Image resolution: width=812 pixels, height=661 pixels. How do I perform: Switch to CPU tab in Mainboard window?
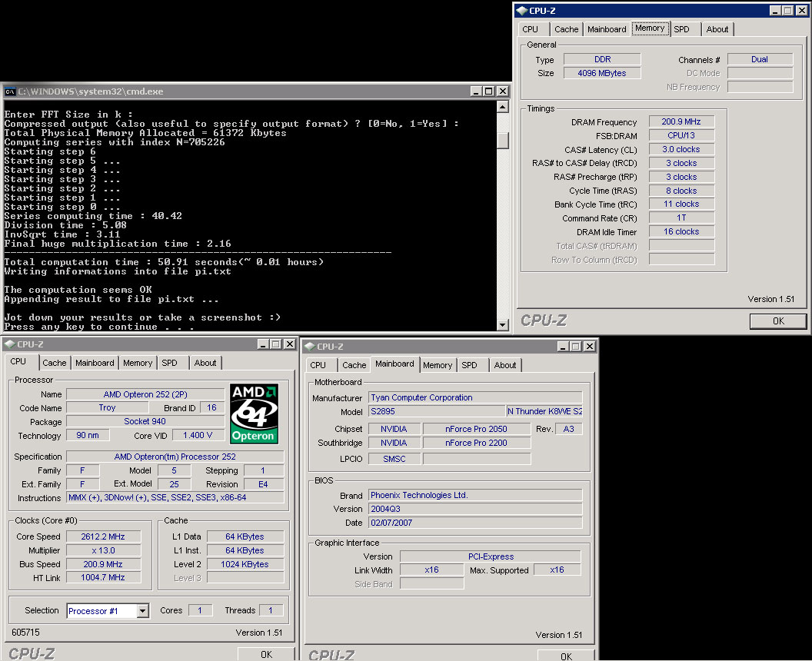(x=318, y=365)
